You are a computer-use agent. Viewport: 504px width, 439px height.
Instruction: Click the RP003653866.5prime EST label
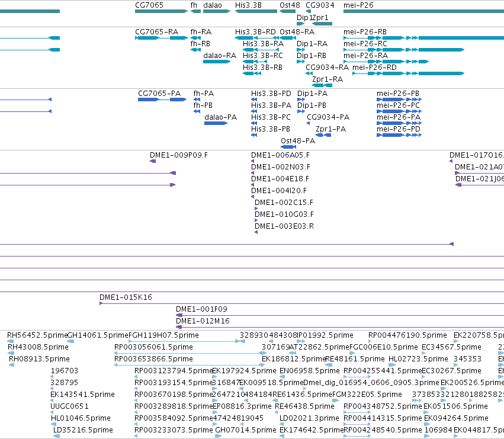click(x=153, y=359)
